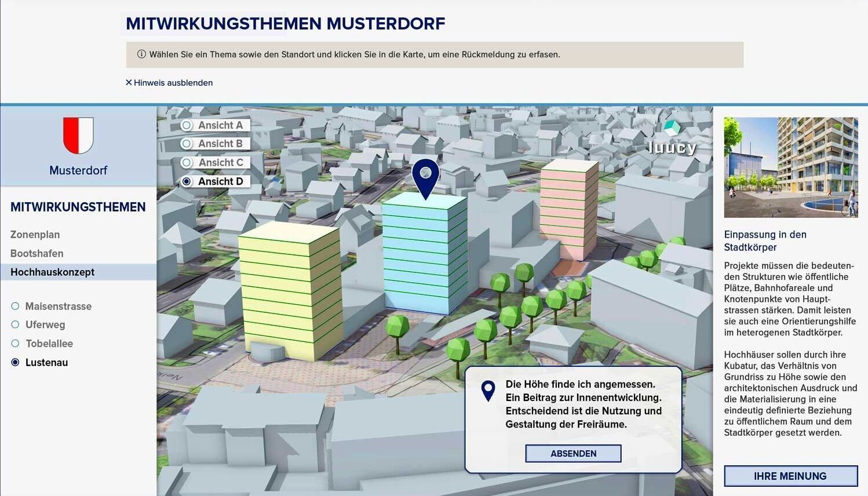
Task: Click the feedback text in the popup
Action: (583, 404)
